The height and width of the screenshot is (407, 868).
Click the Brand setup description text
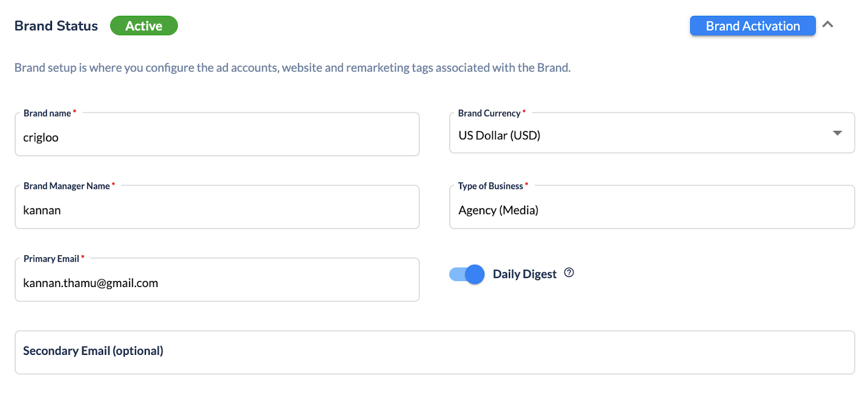(292, 68)
